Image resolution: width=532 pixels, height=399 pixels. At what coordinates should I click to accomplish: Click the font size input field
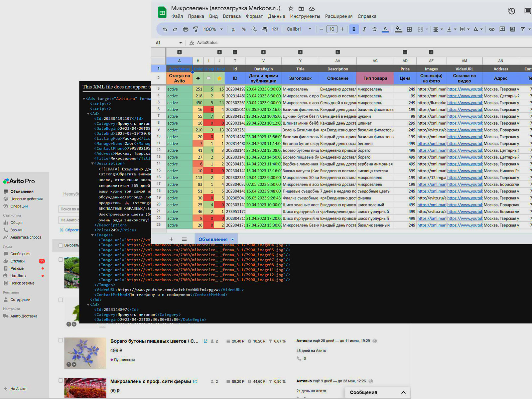point(332,29)
